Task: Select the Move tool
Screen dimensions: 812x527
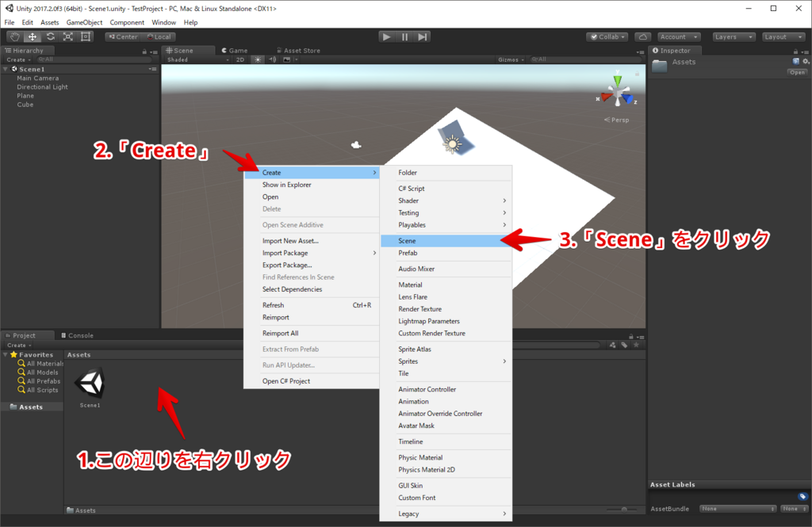Action: click(32, 36)
